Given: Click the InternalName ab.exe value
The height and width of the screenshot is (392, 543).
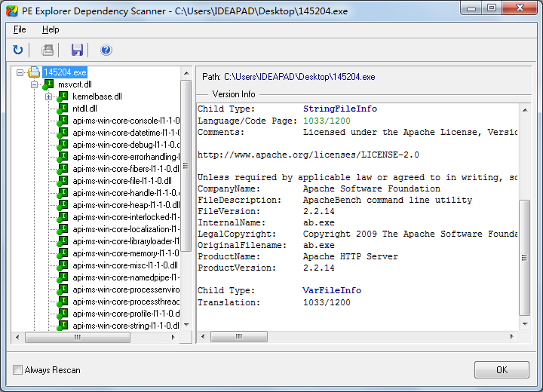Looking at the screenshot, I should point(318,222).
